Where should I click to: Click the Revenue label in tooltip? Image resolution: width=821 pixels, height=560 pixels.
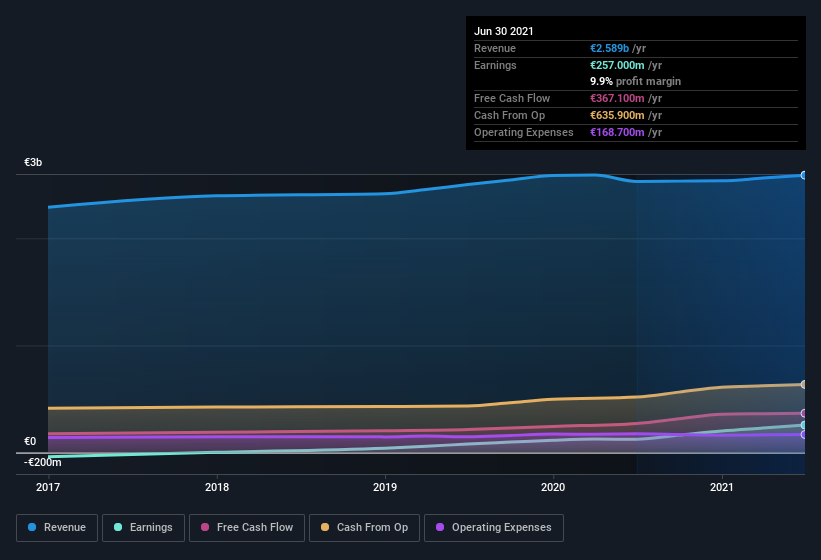pyautogui.click(x=495, y=48)
